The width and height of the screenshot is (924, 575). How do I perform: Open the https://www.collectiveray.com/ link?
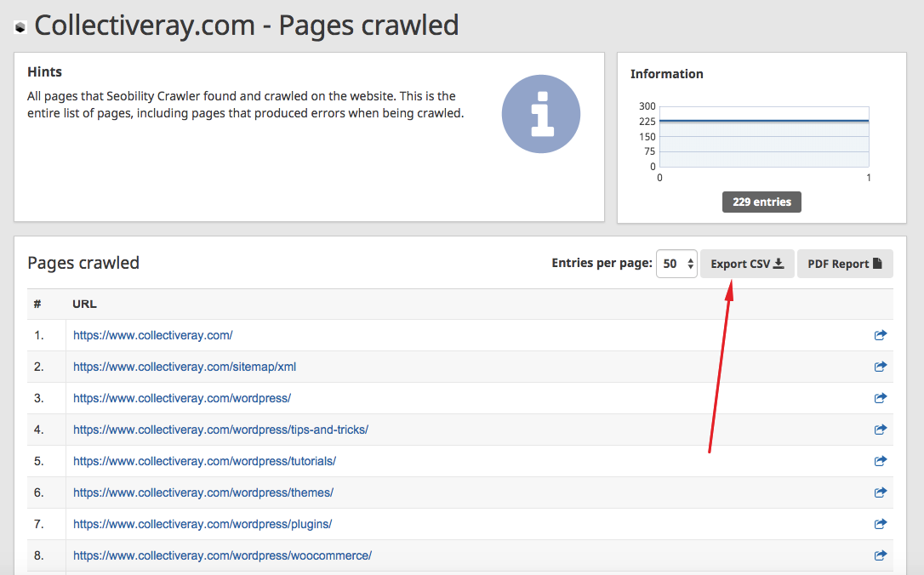(152, 335)
